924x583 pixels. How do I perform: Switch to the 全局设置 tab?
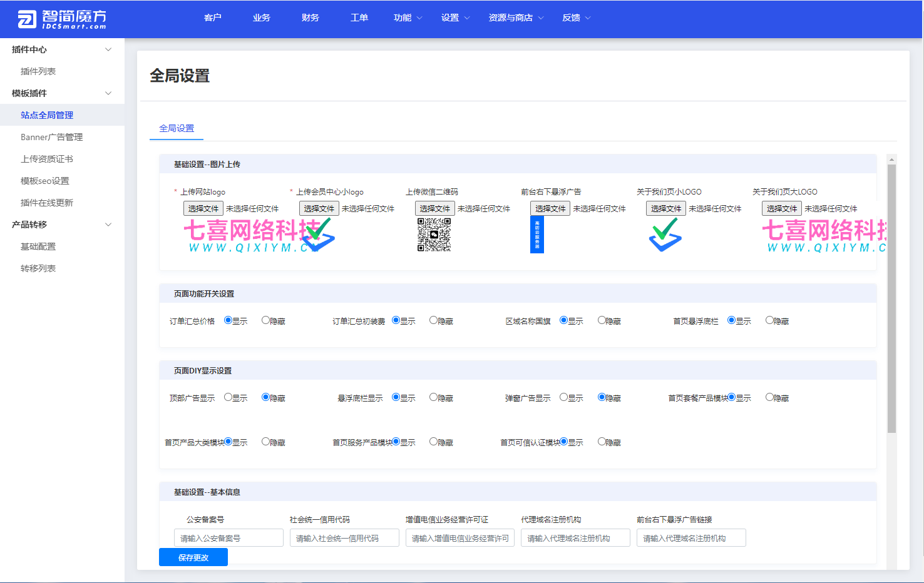176,128
